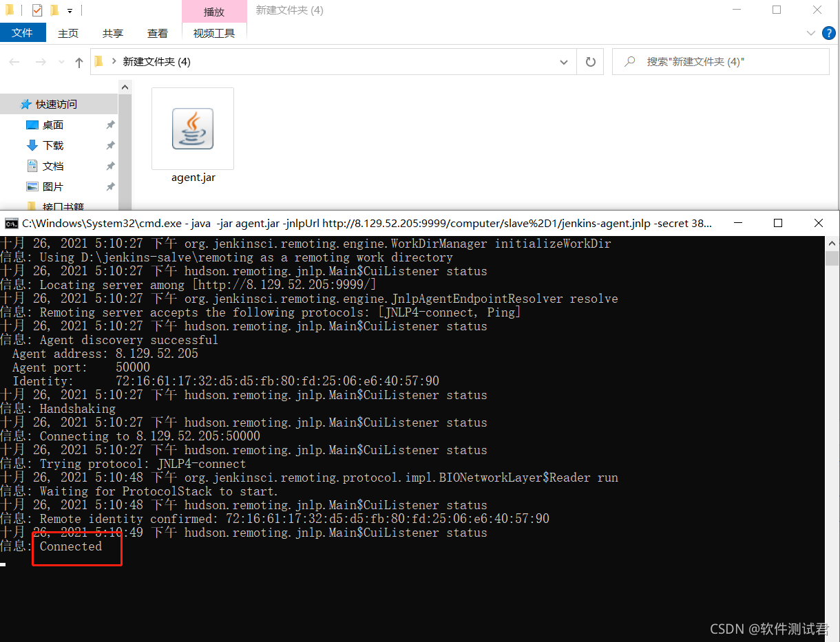Viewport: 840px width, 642px height.
Task: Maximize the cmd.exe window
Action: coord(778,223)
